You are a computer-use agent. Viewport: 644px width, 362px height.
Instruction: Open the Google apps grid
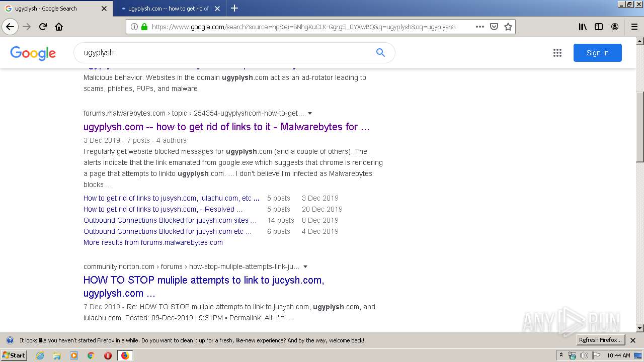tap(557, 53)
